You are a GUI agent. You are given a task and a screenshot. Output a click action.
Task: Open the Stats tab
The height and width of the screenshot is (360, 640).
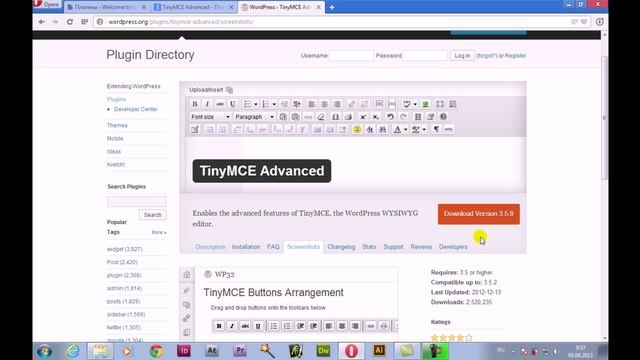pos(369,247)
